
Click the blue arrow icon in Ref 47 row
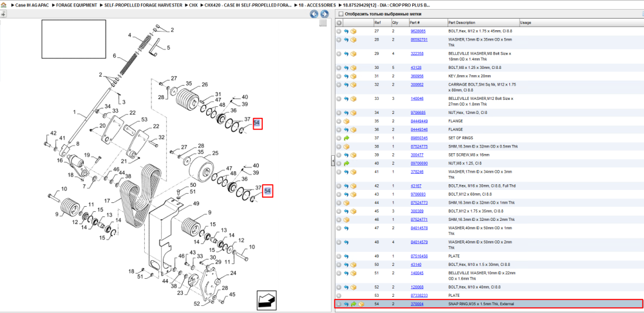coord(346,228)
